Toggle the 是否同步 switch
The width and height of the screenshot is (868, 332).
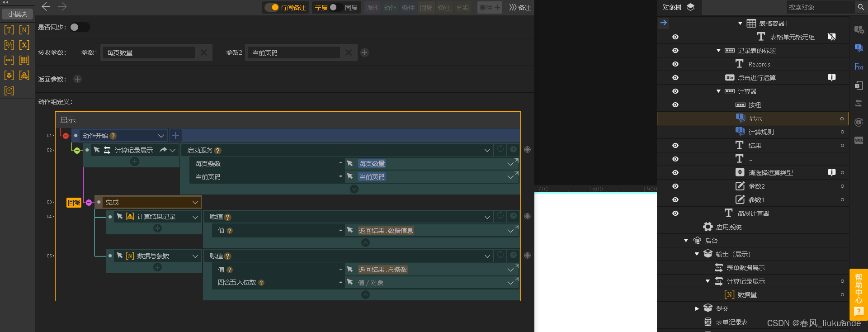coord(80,27)
